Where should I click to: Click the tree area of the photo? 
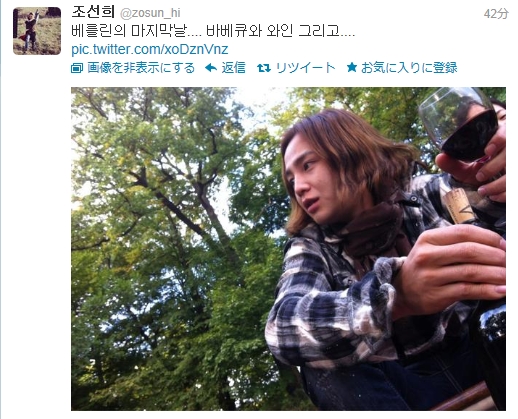[167, 233]
